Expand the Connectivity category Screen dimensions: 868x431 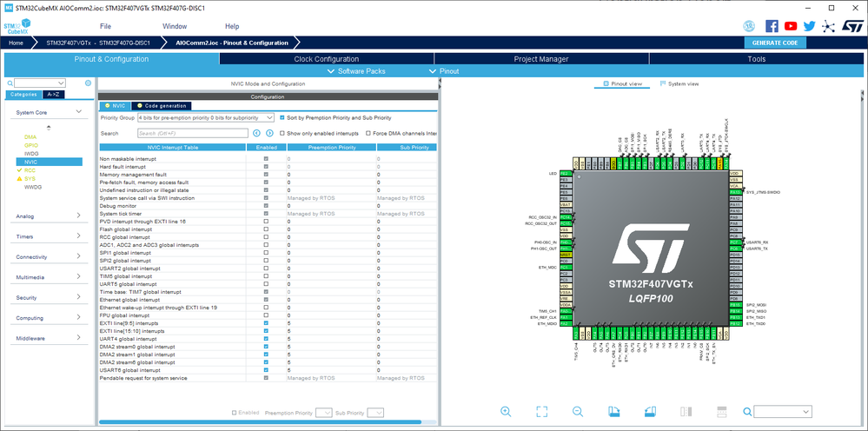(x=78, y=256)
